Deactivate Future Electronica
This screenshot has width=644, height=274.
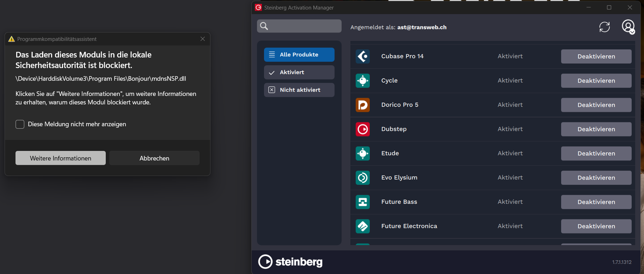[596, 226]
